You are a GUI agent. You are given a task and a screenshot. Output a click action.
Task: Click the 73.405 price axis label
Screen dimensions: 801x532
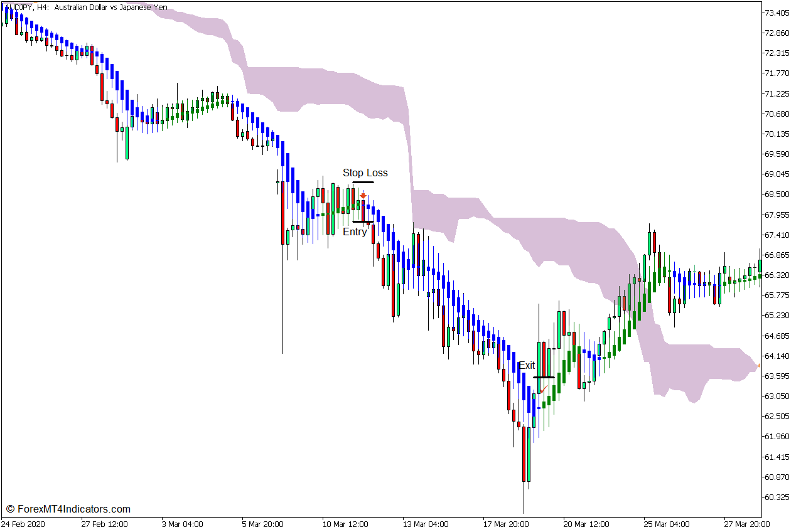click(x=777, y=13)
